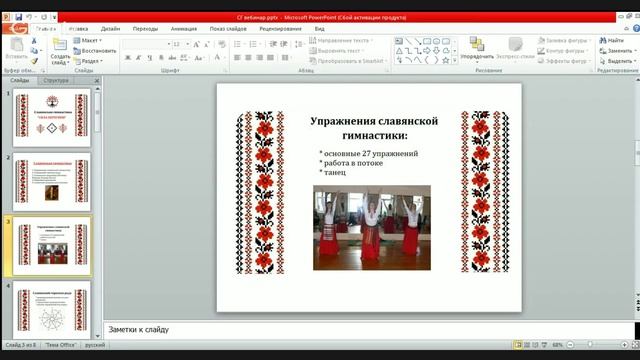Click the Cut scissors icon
The height and width of the screenshot is (360, 640).
34,41
